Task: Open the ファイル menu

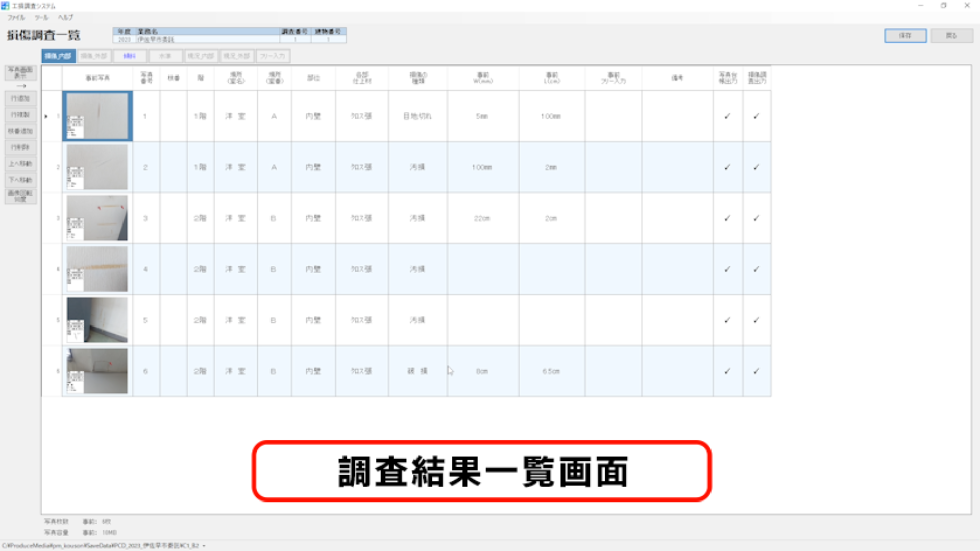Action: [16, 17]
